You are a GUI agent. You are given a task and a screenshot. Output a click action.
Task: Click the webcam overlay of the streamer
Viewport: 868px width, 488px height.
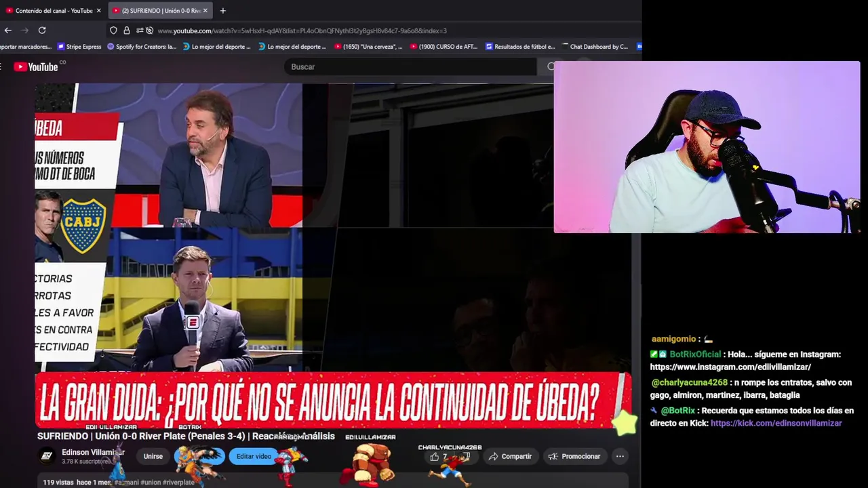[x=707, y=147]
